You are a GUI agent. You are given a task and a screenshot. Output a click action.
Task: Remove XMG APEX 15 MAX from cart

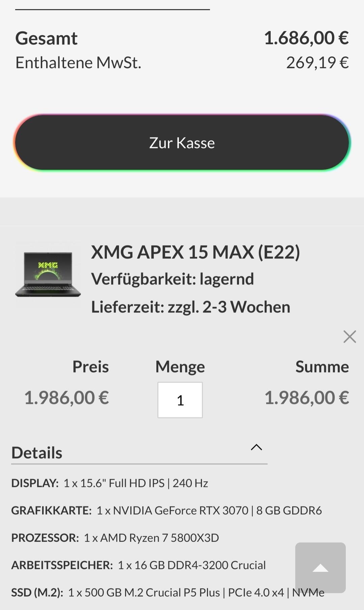(350, 336)
